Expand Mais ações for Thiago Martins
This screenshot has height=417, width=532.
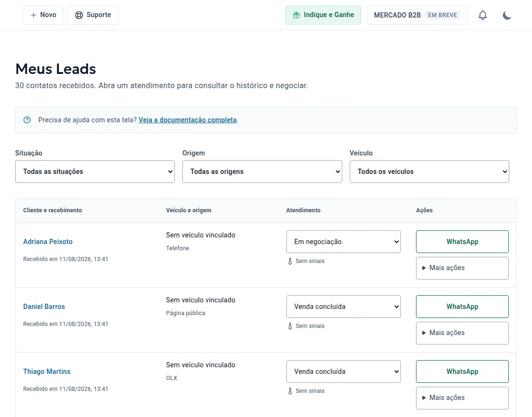(x=462, y=398)
